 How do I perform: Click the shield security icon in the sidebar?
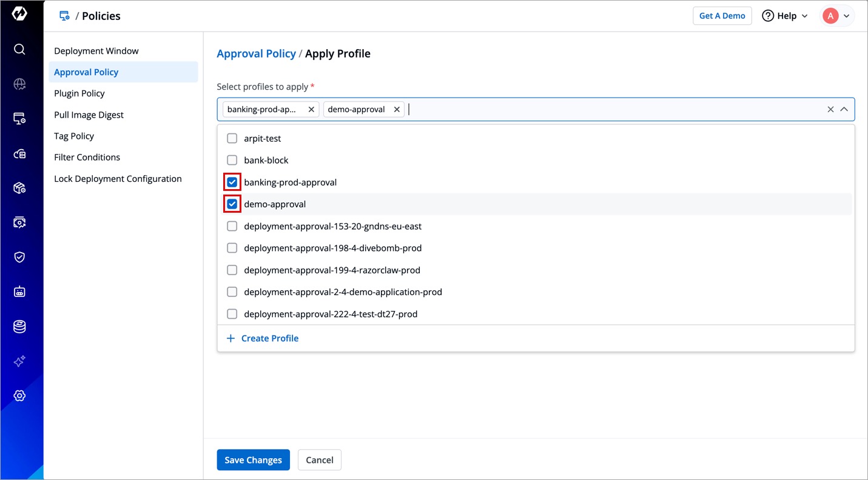tap(19, 257)
